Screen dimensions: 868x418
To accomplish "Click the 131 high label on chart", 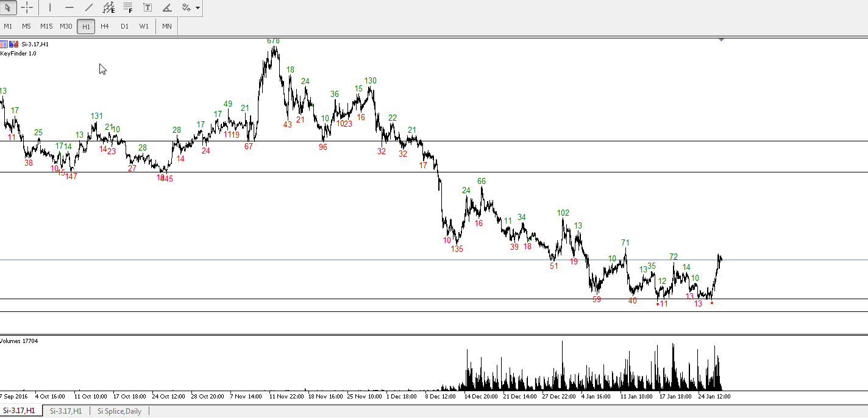I will (x=97, y=116).
